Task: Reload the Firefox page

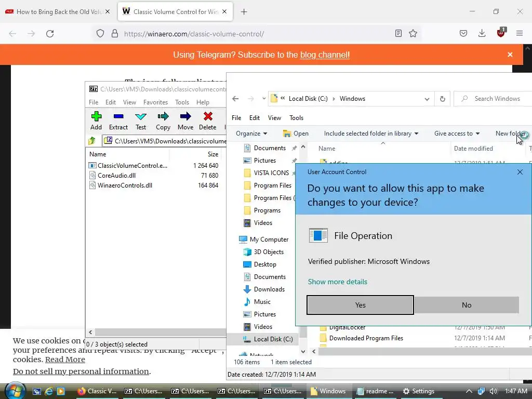Action: pyautogui.click(x=50, y=34)
